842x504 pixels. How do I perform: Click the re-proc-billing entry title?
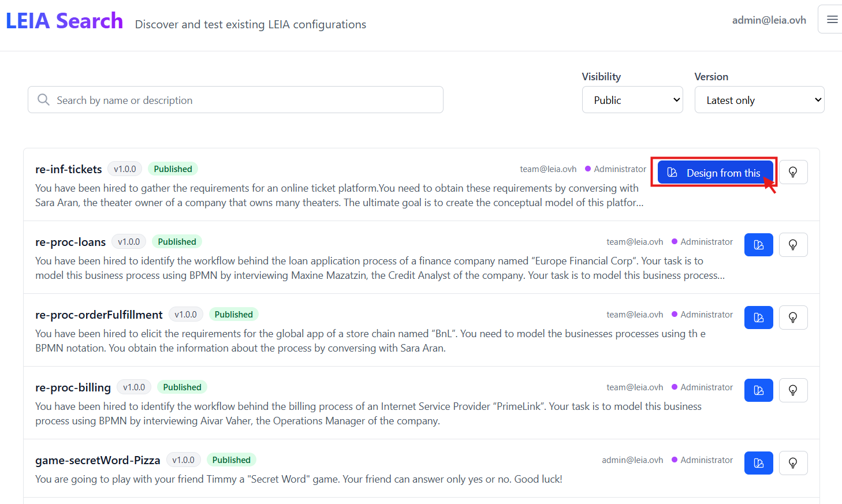pyautogui.click(x=73, y=387)
